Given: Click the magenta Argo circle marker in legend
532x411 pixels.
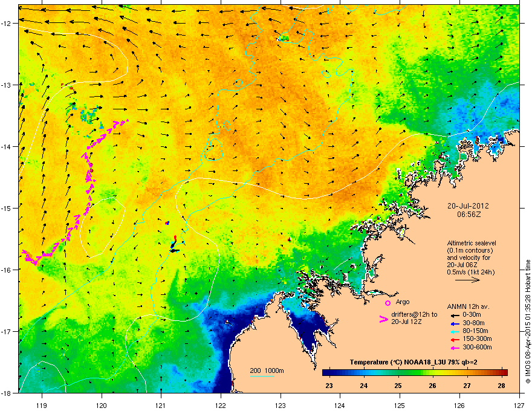Looking at the screenshot, I should [388, 303].
